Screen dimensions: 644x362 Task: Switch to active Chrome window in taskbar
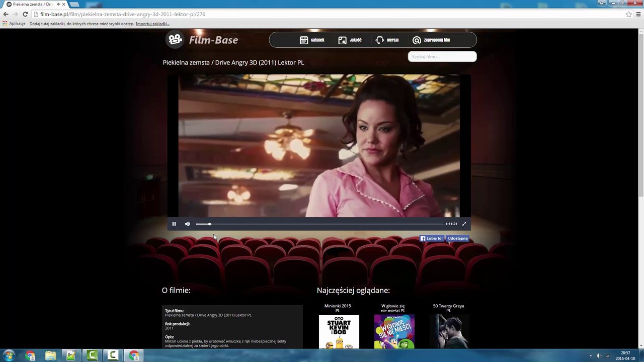click(134, 355)
